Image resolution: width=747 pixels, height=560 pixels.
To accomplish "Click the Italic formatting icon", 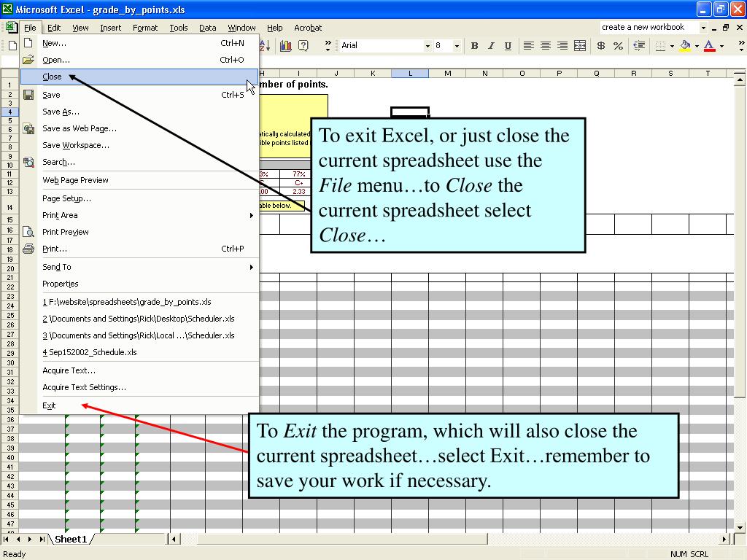I will point(491,46).
